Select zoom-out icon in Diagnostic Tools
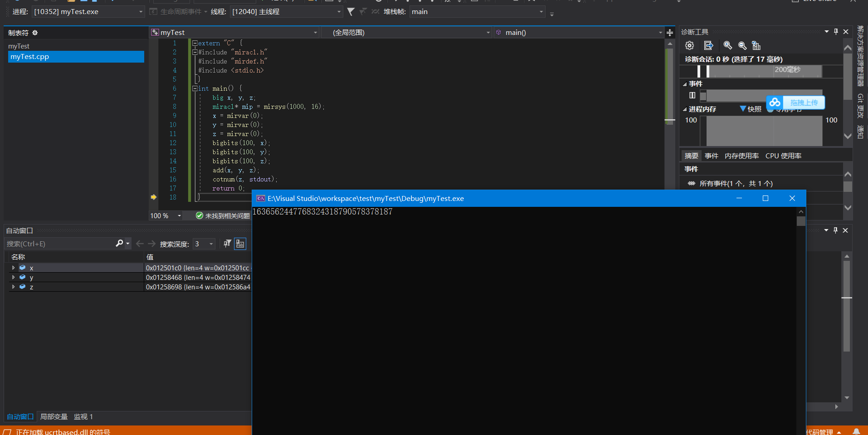Image resolution: width=868 pixels, height=435 pixels. [742, 45]
